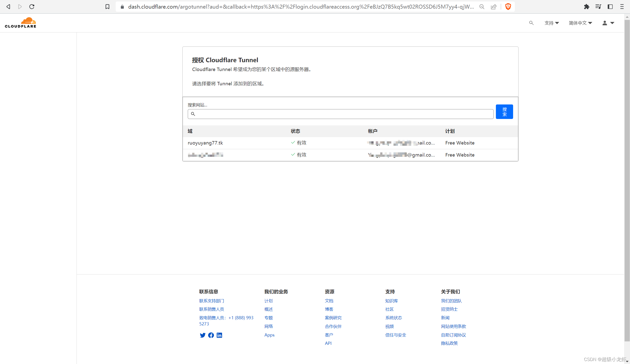The height and width of the screenshot is (364, 630).
Task: Open the user account dropdown
Action: click(x=608, y=23)
